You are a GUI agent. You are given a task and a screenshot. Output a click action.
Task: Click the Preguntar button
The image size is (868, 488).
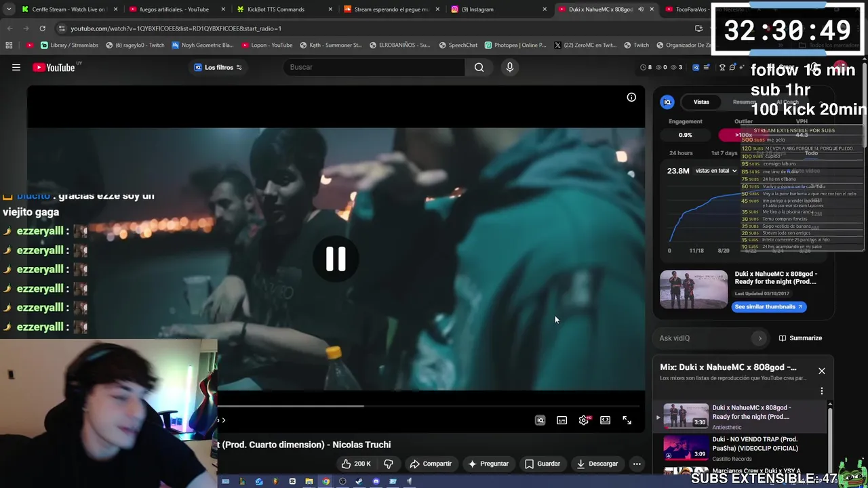488,464
